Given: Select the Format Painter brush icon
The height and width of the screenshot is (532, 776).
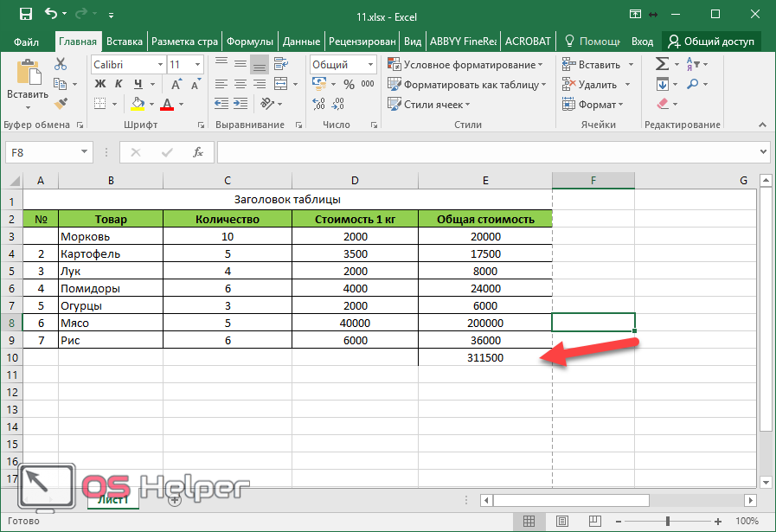Looking at the screenshot, I should (x=61, y=104).
